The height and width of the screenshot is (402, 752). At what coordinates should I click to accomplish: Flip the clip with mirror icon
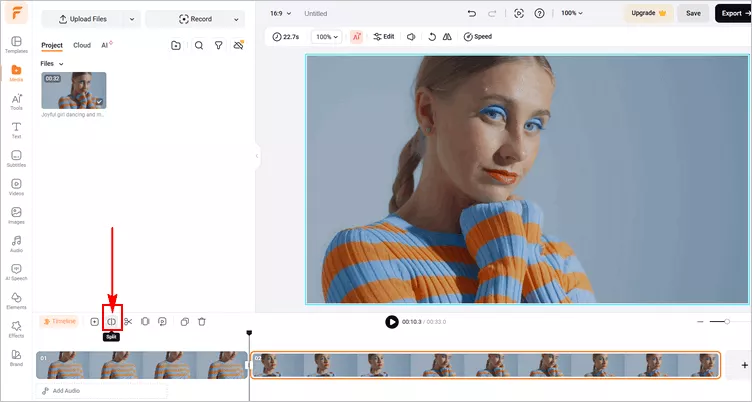[x=447, y=36]
